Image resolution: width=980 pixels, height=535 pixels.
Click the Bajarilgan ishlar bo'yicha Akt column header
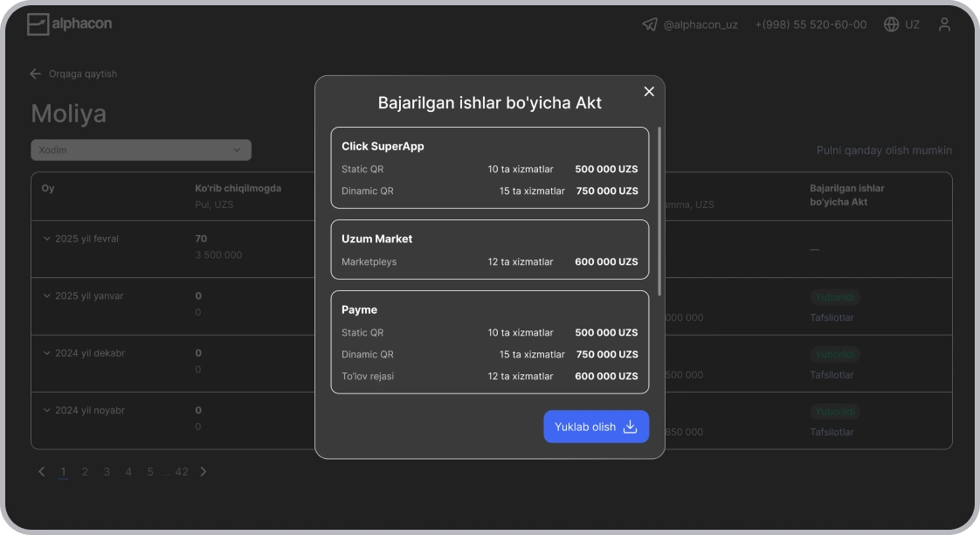click(x=847, y=195)
